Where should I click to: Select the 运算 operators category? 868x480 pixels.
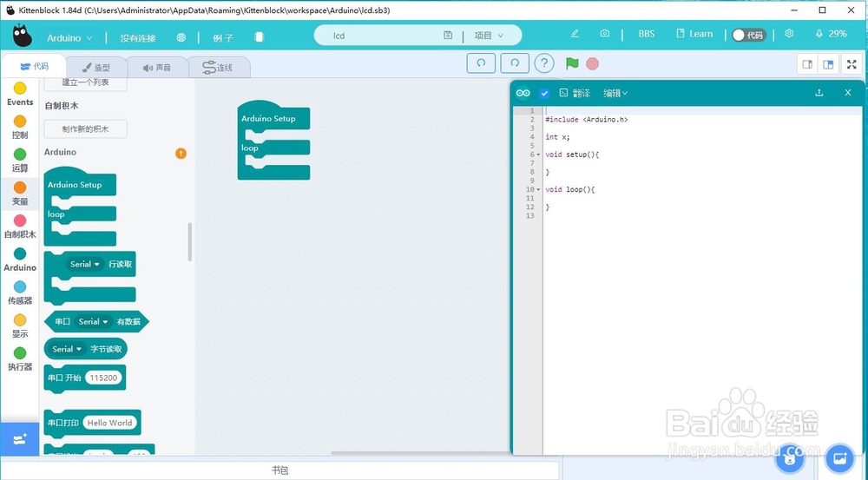(x=20, y=161)
